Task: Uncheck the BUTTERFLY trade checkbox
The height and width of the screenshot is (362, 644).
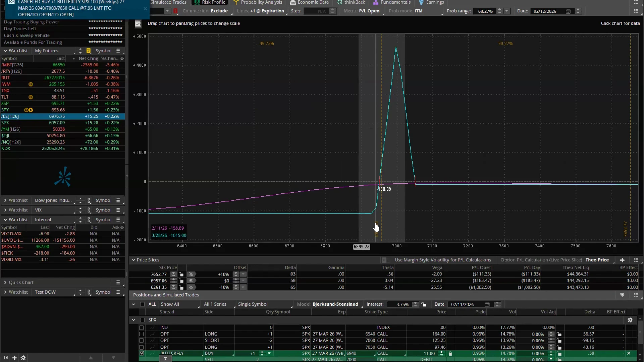Action: [x=142, y=353]
